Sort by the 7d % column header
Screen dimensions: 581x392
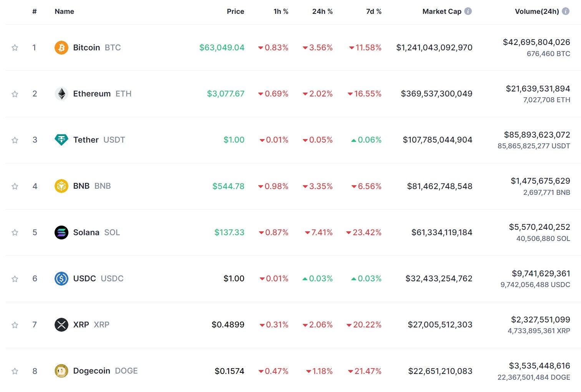click(x=373, y=12)
